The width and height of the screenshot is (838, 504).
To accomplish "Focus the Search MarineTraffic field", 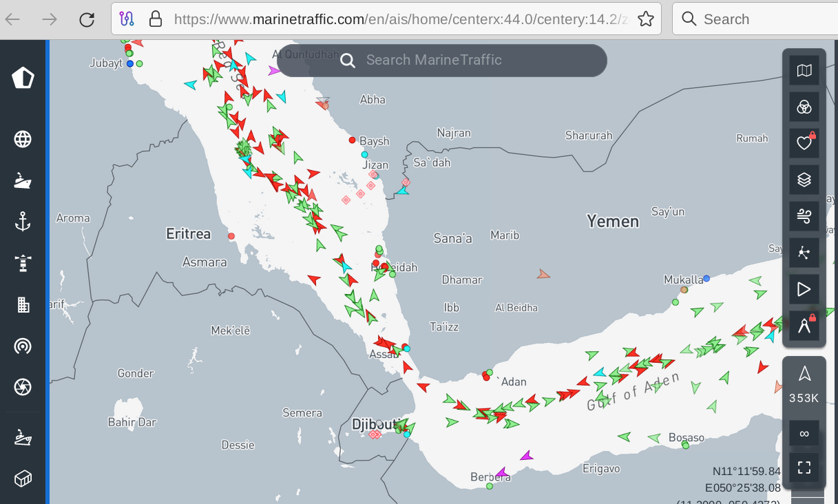I will pyautogui.click(x=442, y=60).
